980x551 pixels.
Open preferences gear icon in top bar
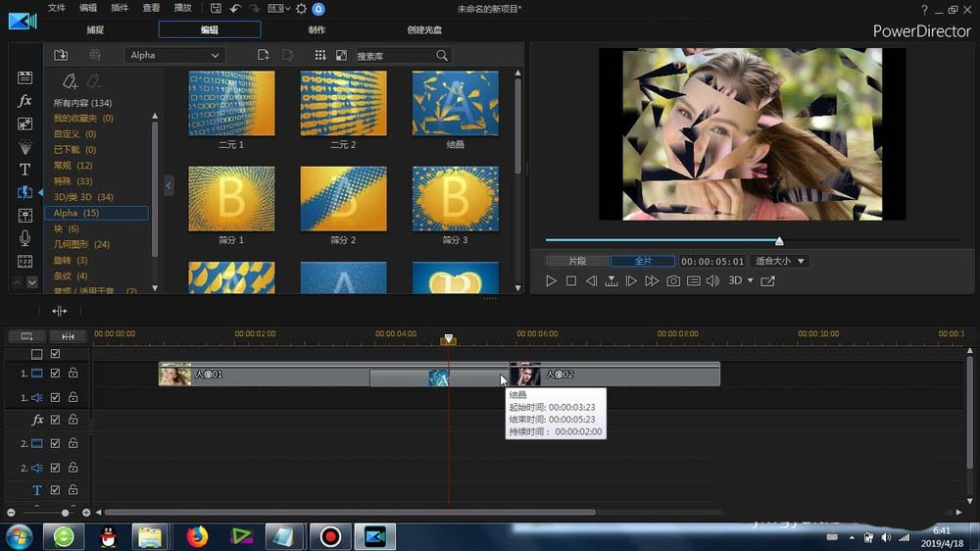[x=301, y=9]
